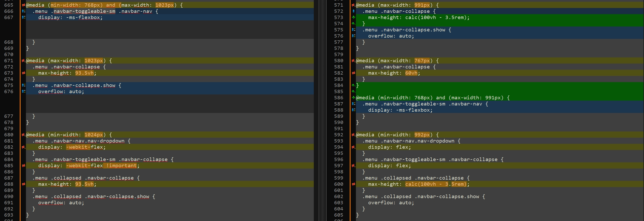Screen dimensions: 644x221
Task: Click the blue moved marker on right line 572
Action: tap(354, 11)
